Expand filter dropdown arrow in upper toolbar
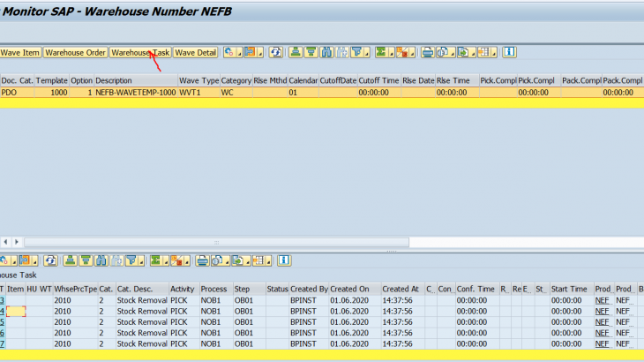Image resolution: width=644 pixels, height=362 pixels. tap(366, 53)
